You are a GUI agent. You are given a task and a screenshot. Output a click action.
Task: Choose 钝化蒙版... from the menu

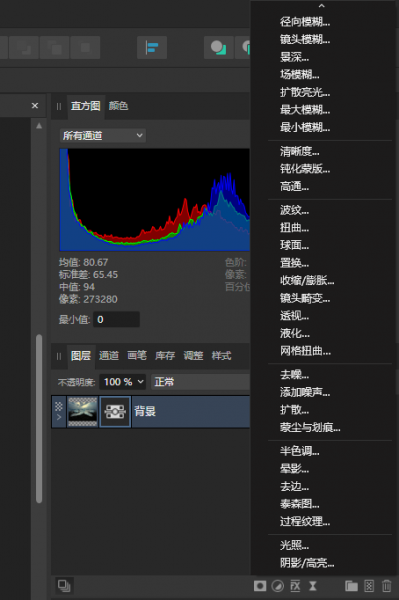coord(305,169)
